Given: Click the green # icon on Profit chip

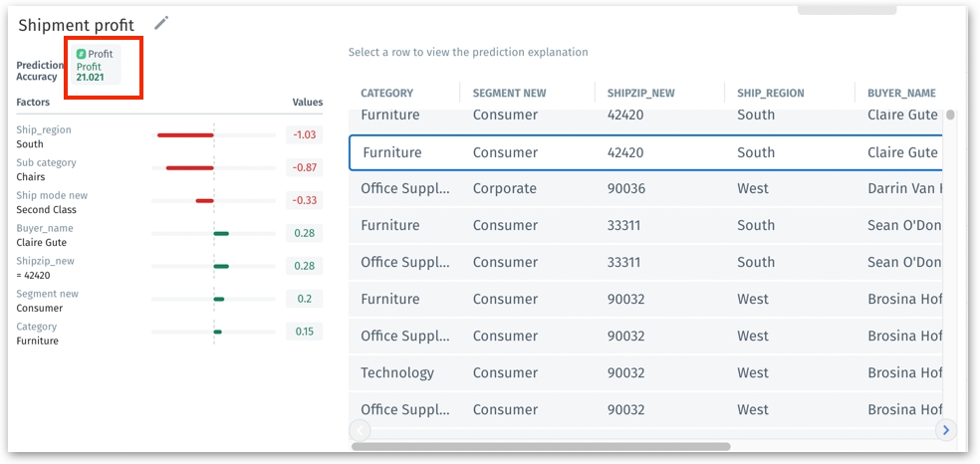Looking at the screenshot, I should 82,54.
